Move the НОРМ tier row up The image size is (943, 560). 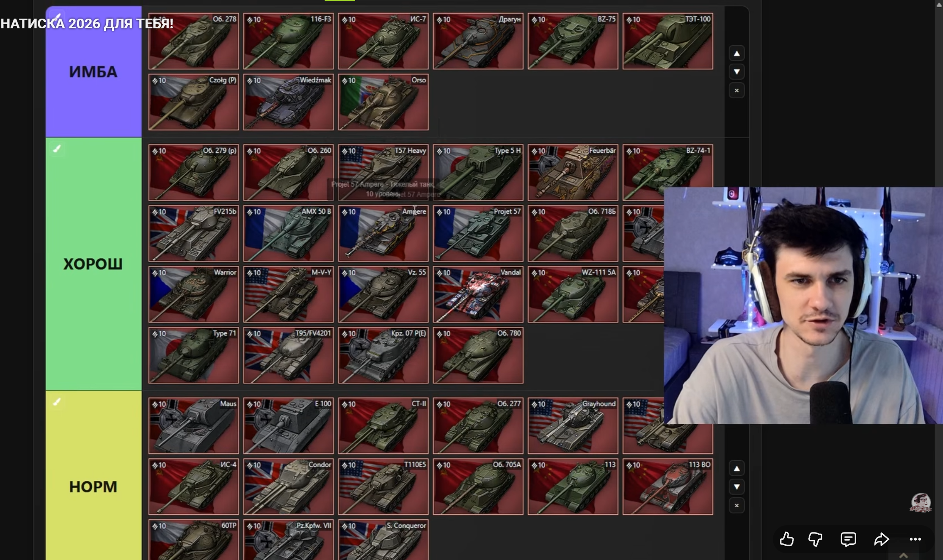[x=736, y=469]
